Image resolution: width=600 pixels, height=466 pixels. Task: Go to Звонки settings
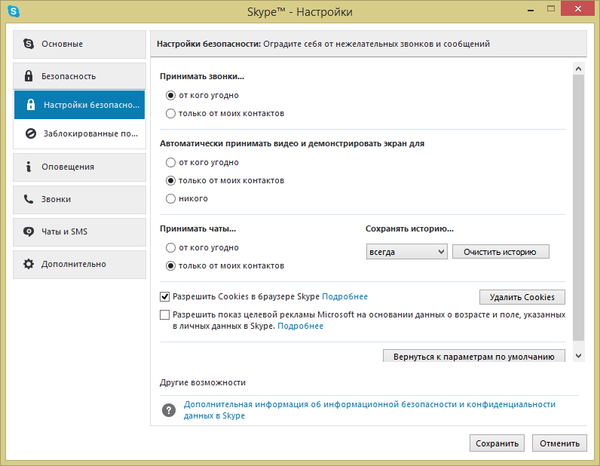80,199
